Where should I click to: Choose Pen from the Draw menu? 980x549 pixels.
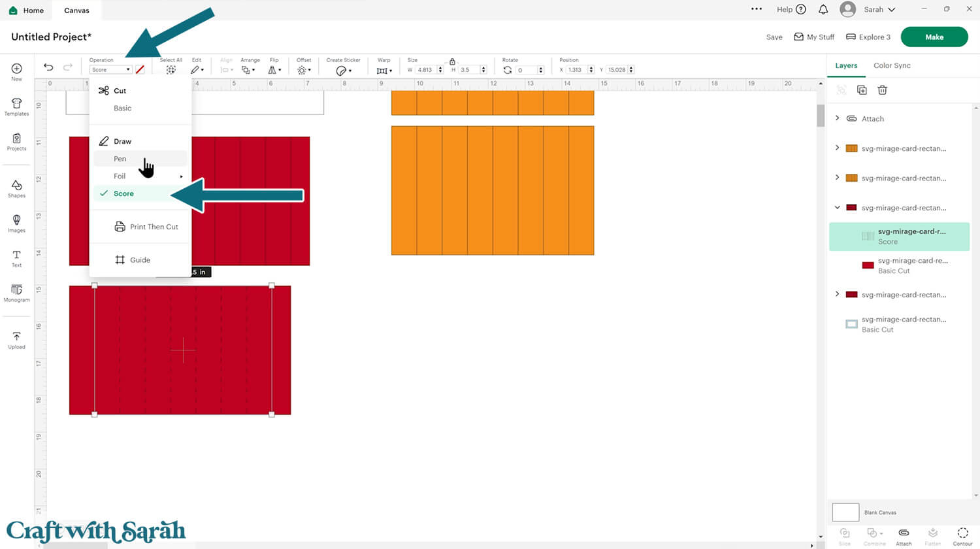(120, 159)
